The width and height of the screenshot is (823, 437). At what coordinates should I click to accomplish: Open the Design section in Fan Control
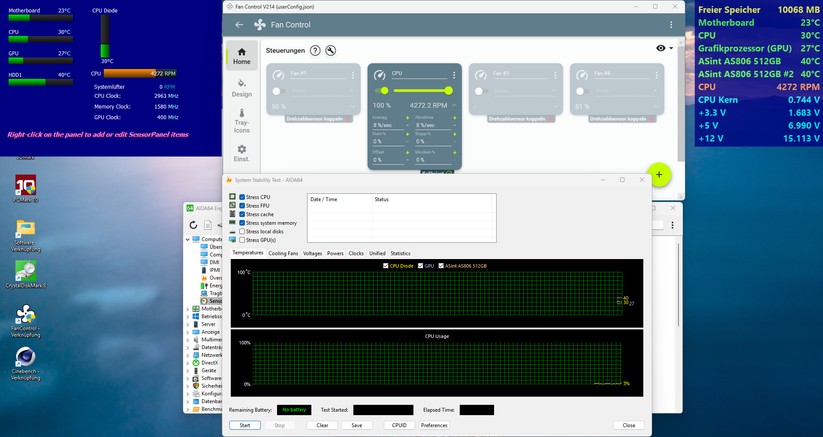click(x=241, y=87)
